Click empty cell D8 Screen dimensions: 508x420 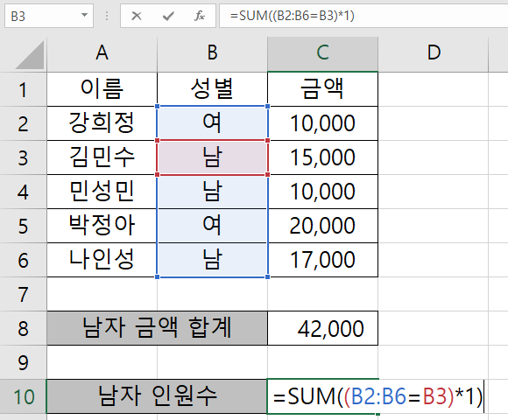(434, 328)
